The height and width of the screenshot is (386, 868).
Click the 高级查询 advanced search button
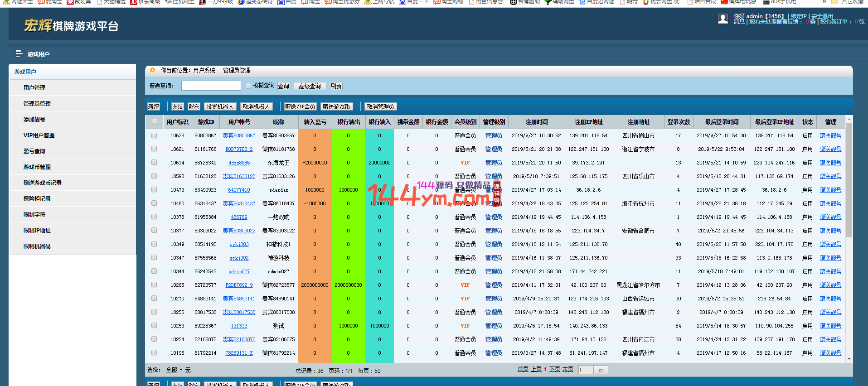310,86
